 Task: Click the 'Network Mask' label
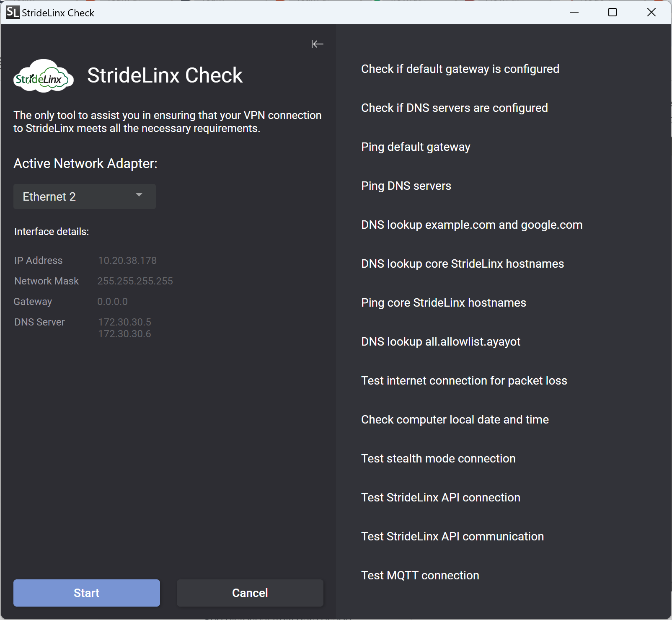[x=47, y=281]
